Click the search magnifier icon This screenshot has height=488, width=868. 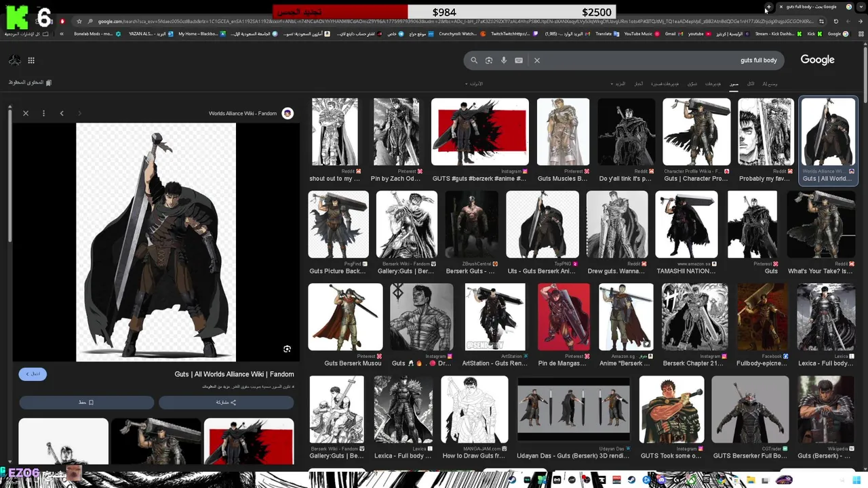coord(474,60)
